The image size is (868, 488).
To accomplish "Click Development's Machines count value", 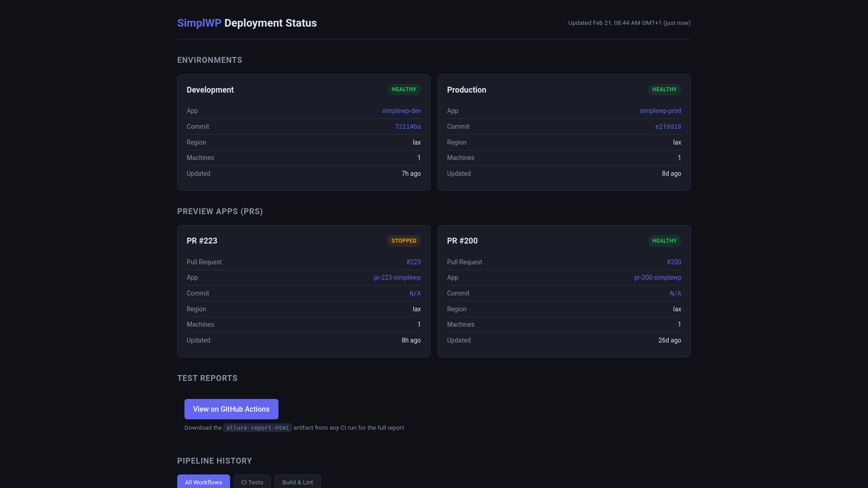I will (x=419, y=158).
